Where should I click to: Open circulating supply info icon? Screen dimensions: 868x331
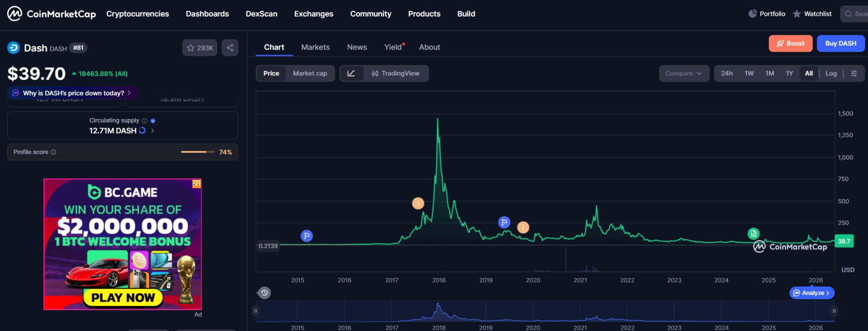coord(145,121)
